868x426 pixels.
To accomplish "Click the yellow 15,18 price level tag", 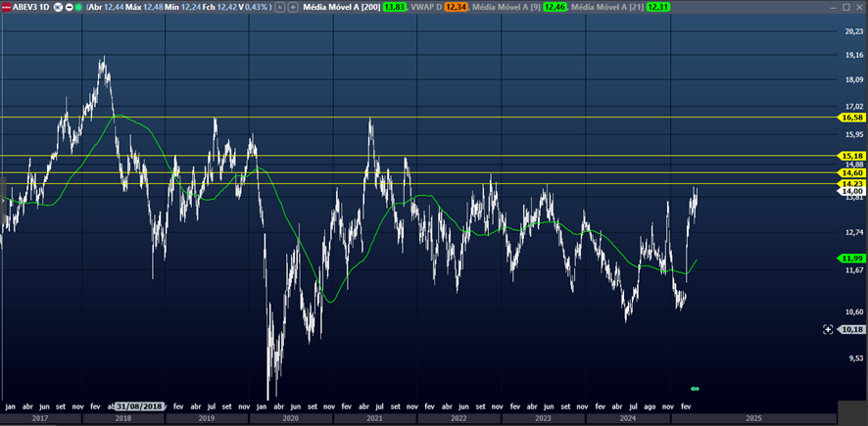I will pyautogui.click(x=851, y=156).
